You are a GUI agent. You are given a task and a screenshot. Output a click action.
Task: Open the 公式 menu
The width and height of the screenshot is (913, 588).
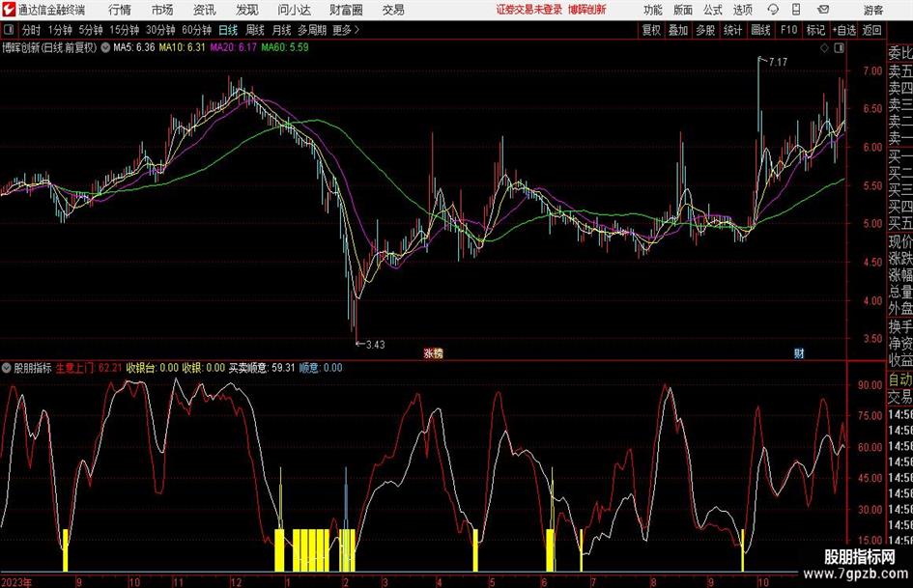point(712,10)
